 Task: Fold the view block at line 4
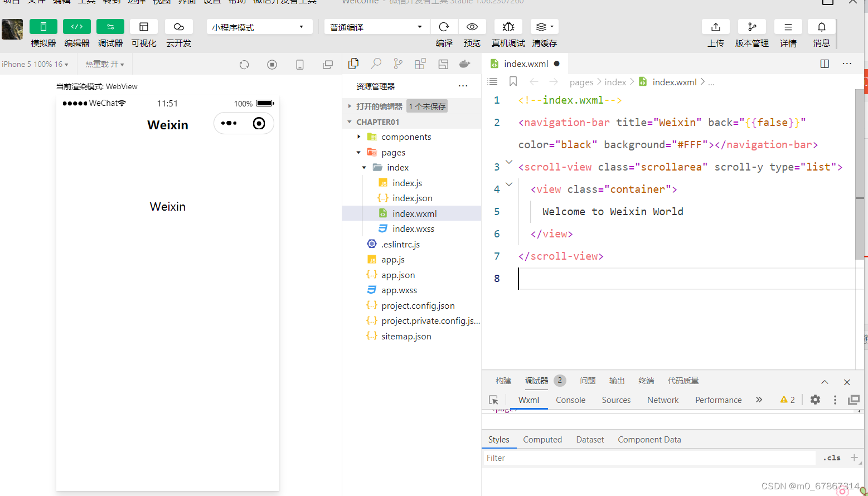point(508,184)
